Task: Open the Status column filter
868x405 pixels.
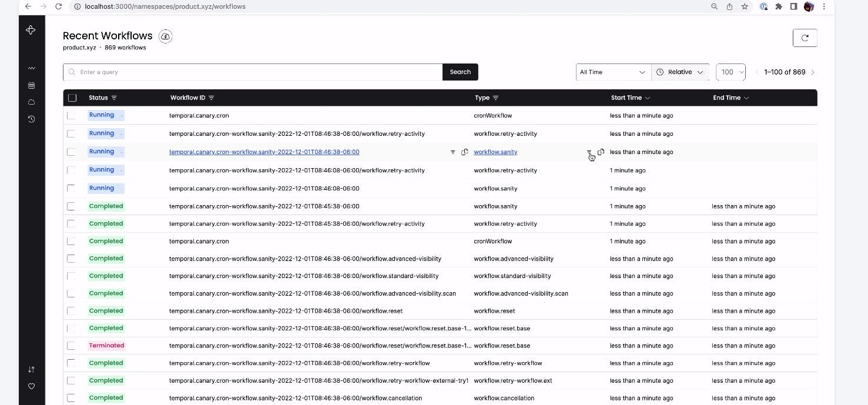Action: point(114,98)
